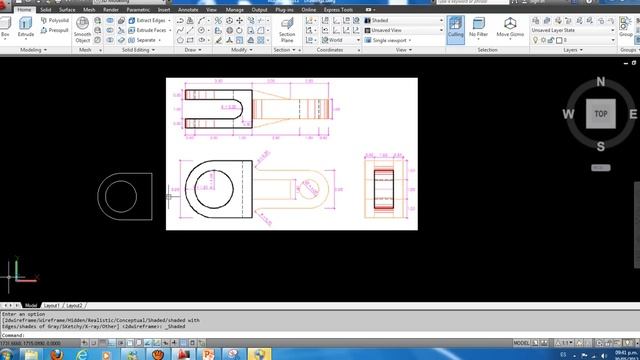
Task: Toggle MODEL space button in status bar
Action: point(521,343)
